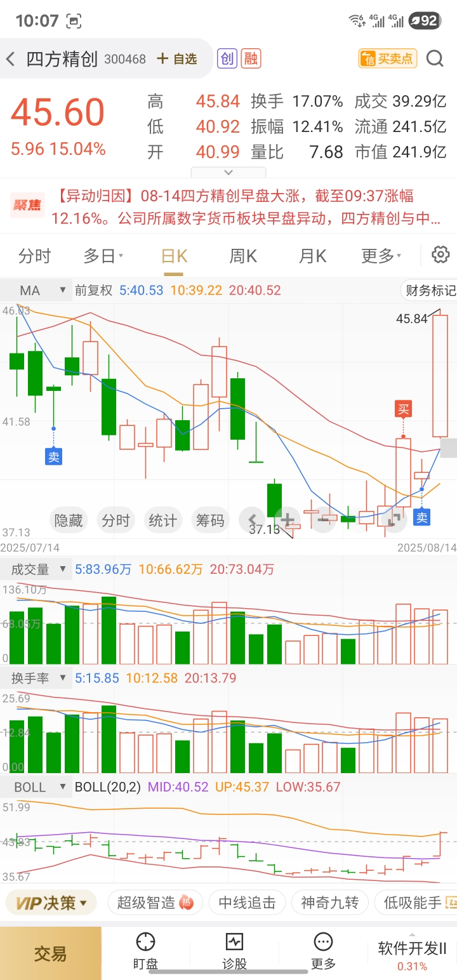This screenshot has width=457, height=980.
Task: Tap the gray price marker on the right axis
Action: 449,448
